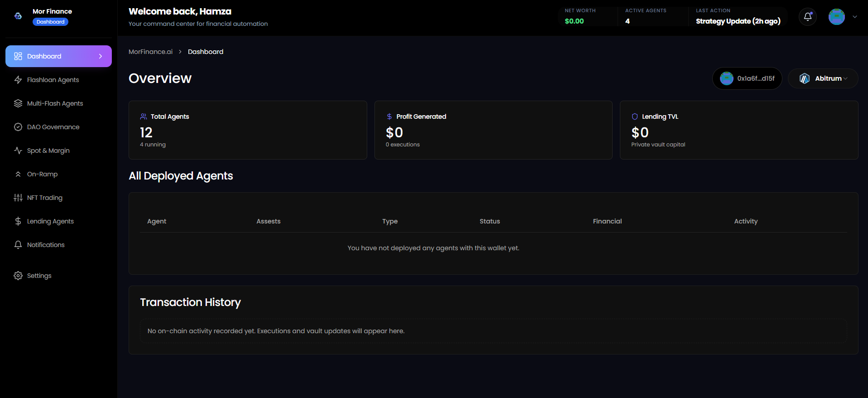This screenshot has width=868, height=398.
Task: Click the DAO Governance checkmark icon
Action: [18, 127]
